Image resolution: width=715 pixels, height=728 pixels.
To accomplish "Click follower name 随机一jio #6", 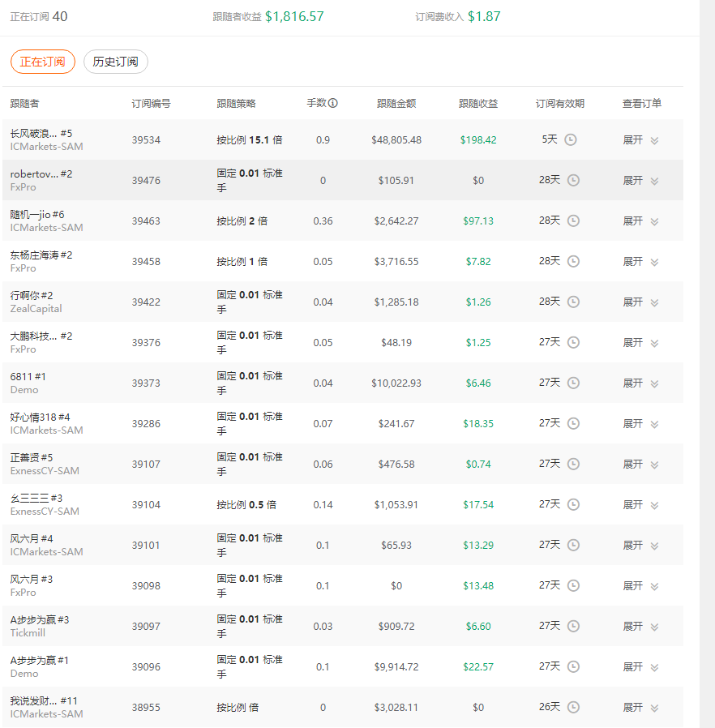I will click(37, 215).
